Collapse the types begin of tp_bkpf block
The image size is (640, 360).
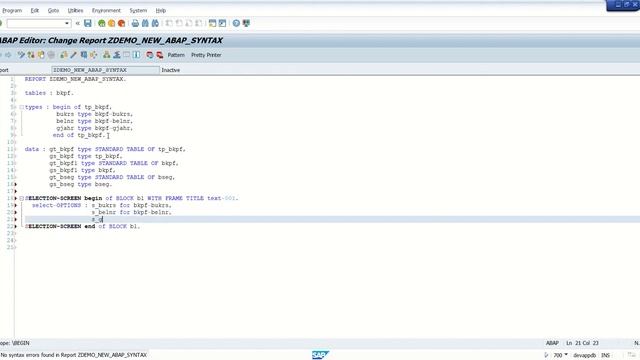22,107
